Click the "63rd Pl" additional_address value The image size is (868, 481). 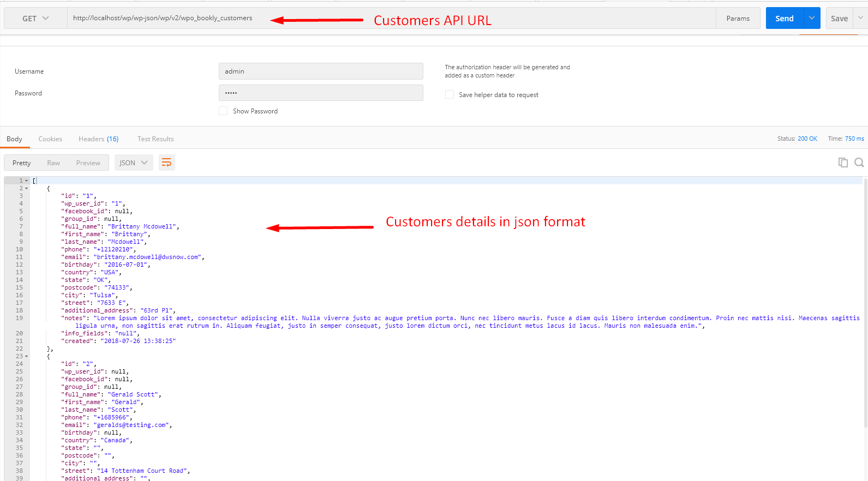coord(157,310)
